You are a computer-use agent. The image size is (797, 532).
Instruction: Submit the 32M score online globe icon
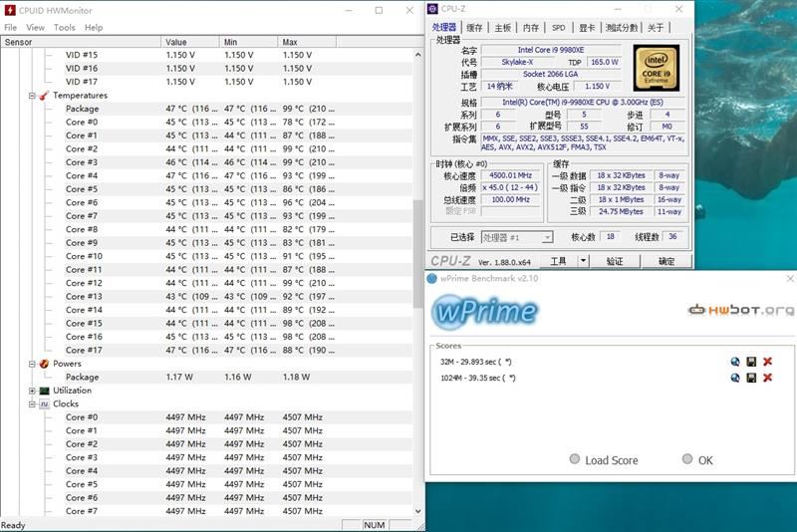click(x=735, y=362)
